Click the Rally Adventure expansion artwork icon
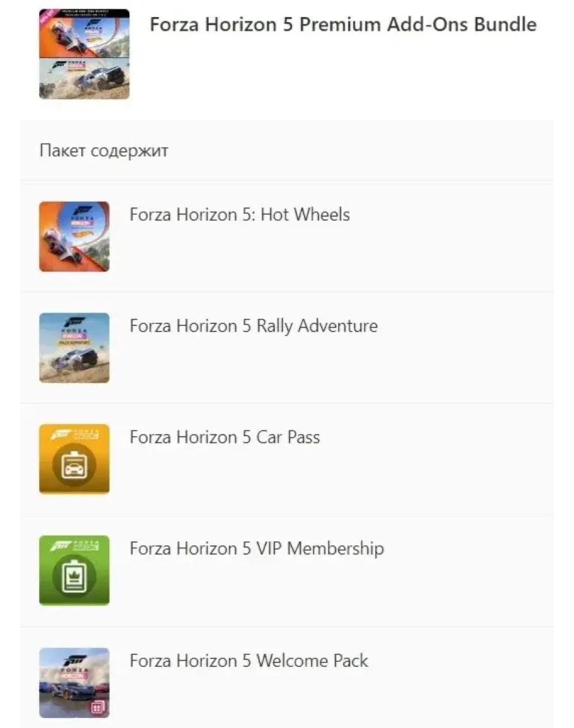Screen dimensions: 574x728 (x=74, y=348)
